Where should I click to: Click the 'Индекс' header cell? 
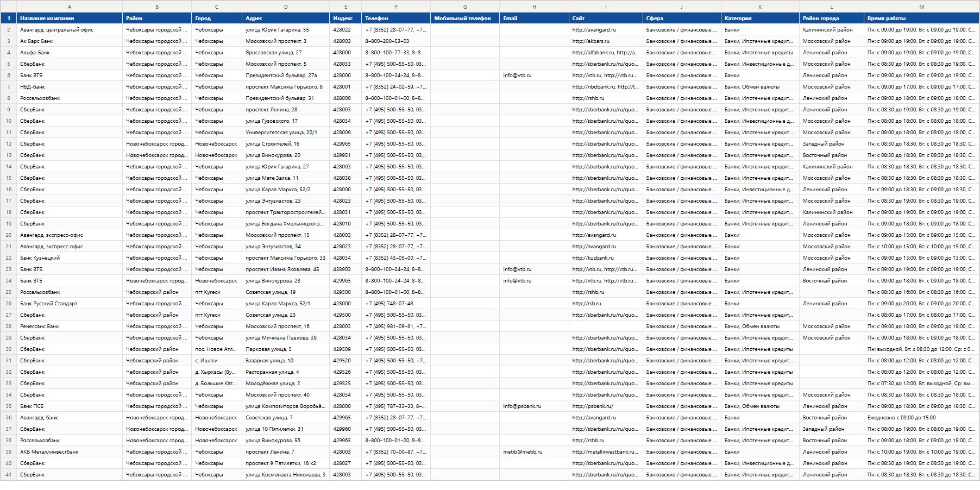345,18
